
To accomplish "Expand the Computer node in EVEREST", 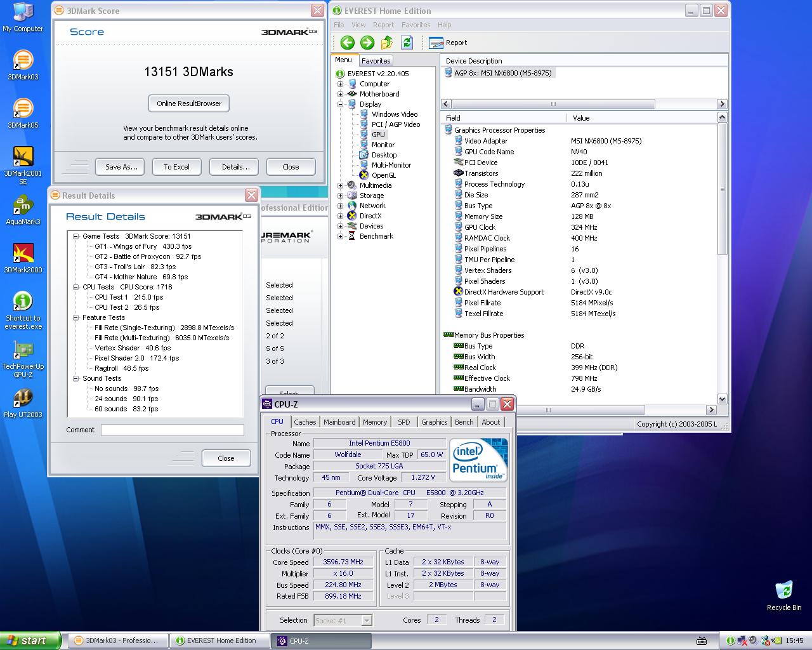I will pyautogui.click(x=340, y=84).
